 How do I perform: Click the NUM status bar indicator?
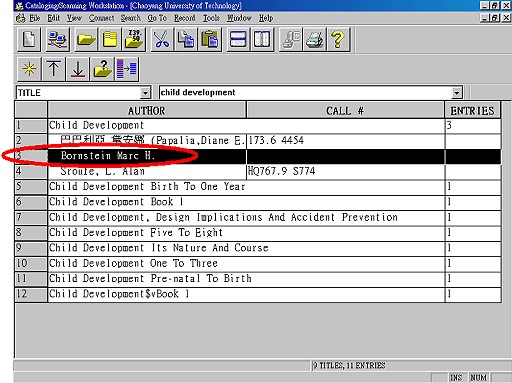tap(478, 378)
